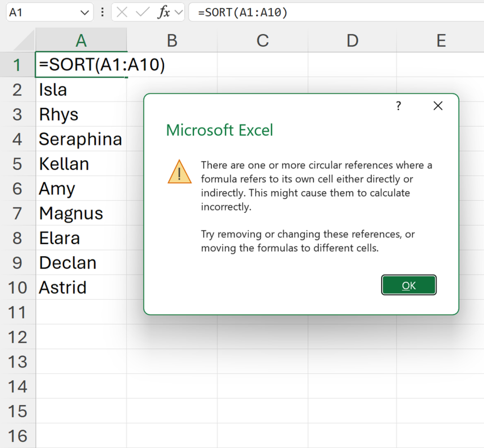Image resolution: width=484 pixels, height=448 pixels.
Task: Select the cell containing Seraphina
Action: [x=80, y=139]
